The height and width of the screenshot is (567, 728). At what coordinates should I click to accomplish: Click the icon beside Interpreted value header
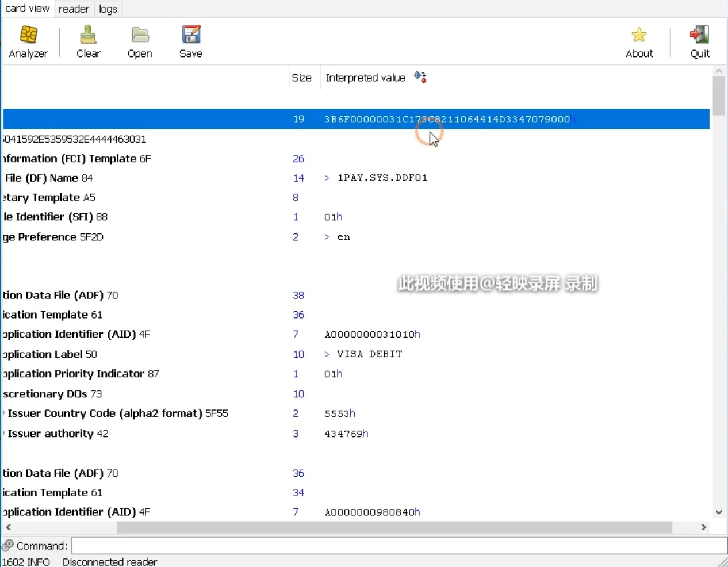420,77
